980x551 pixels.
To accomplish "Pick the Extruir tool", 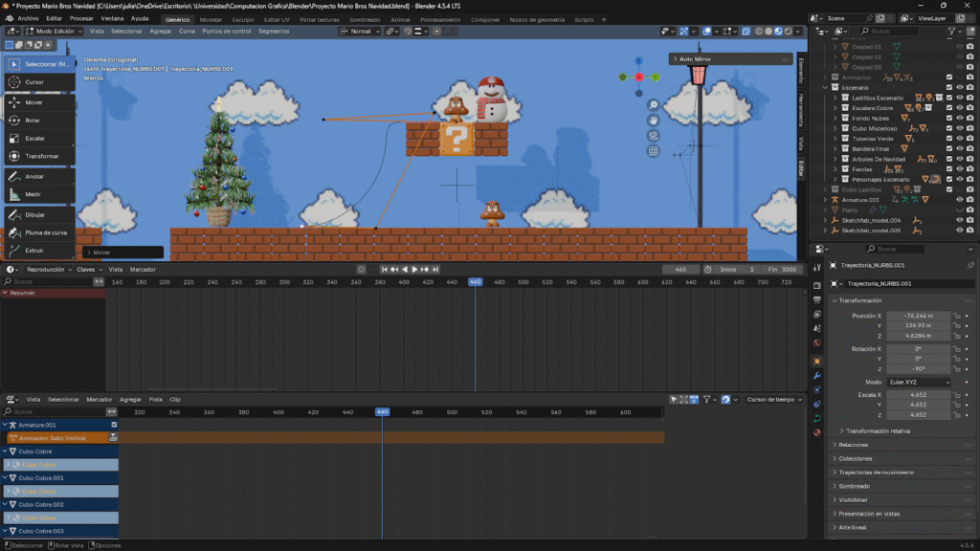I will pos(34,250).
